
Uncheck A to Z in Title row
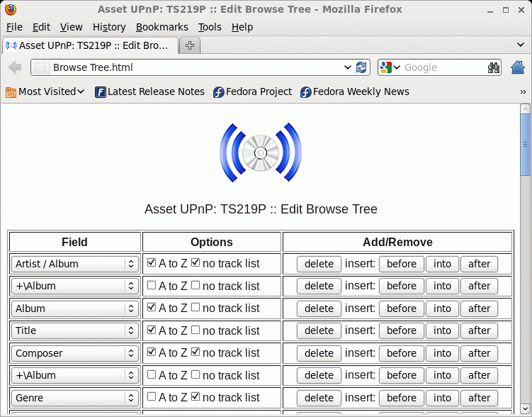click(x=152, y=330)
